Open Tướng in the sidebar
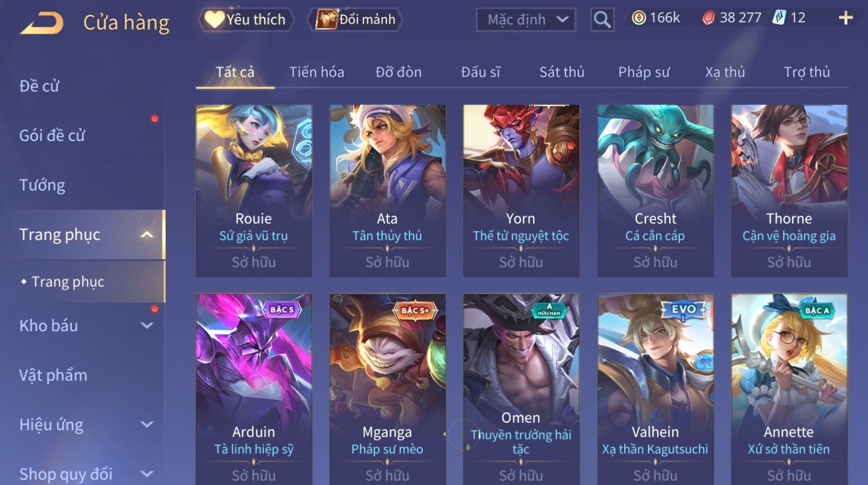This screenshot has height=485, width=868. click(x=42, y=185)
